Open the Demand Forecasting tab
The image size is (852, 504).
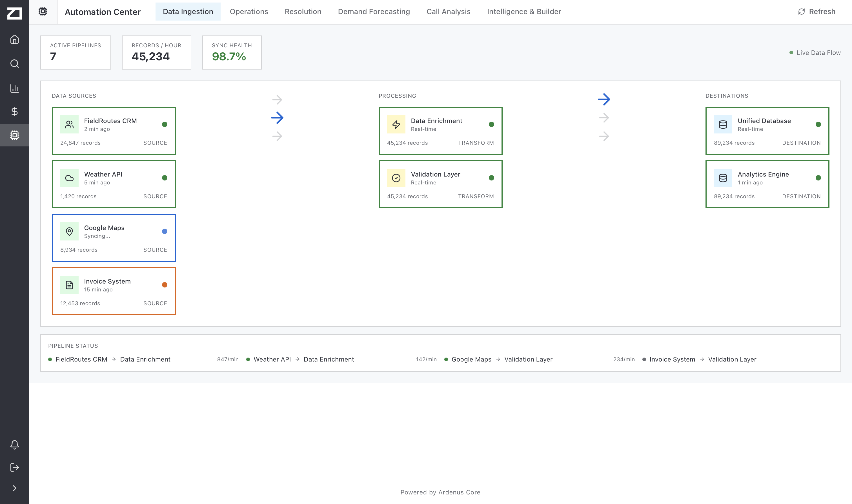(x=374, y=12)
